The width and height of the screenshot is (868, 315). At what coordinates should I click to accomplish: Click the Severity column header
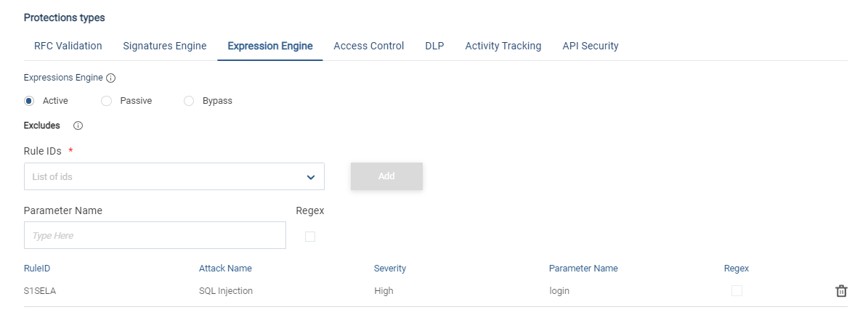click(390, 269)
